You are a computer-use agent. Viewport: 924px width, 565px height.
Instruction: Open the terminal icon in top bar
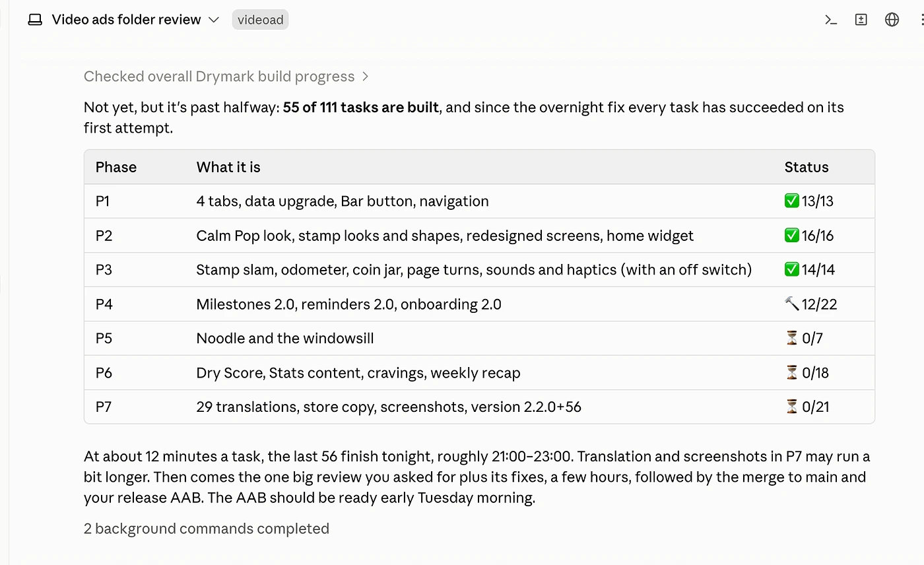pyautogui.click(x=831, y=20)
